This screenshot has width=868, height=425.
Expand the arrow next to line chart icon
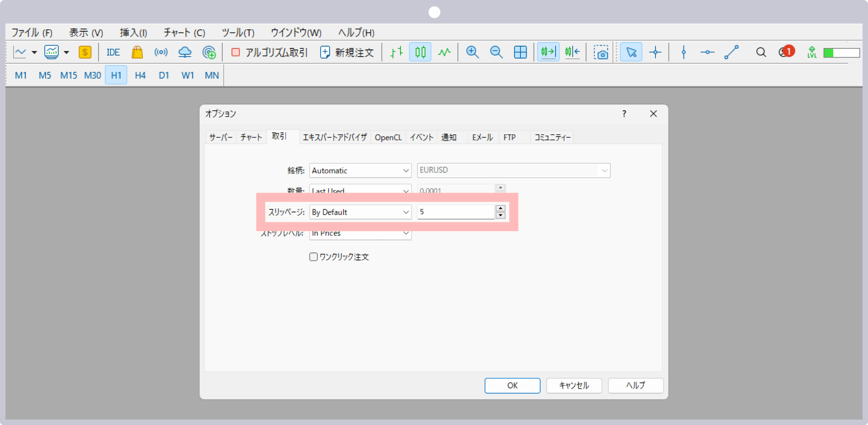click(x=34, y=52)
